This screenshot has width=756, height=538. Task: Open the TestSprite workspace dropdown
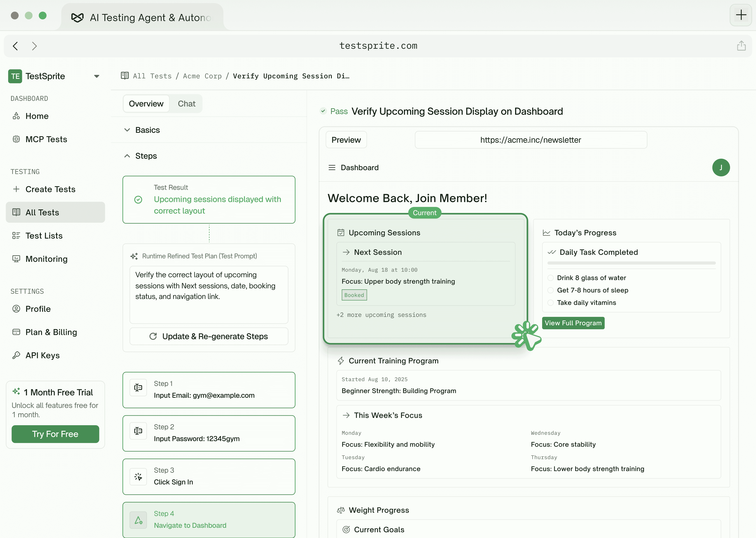coord(96,76)
